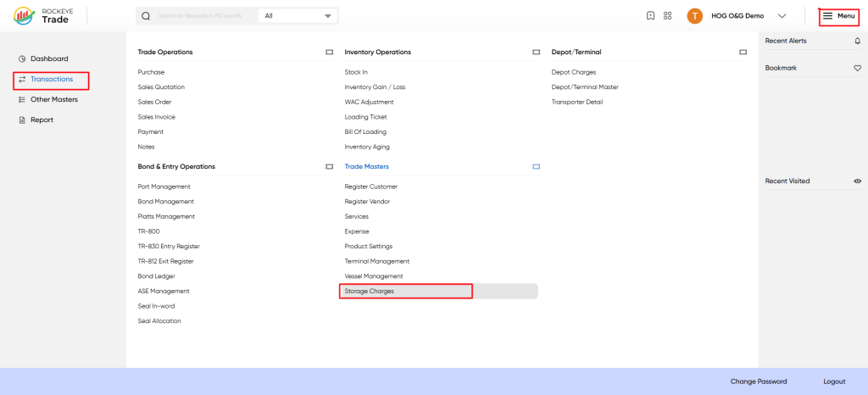Image resolution: width=868 pixels, height=395 pixels.
Task: Open Port Management
Action: (164, 186)
